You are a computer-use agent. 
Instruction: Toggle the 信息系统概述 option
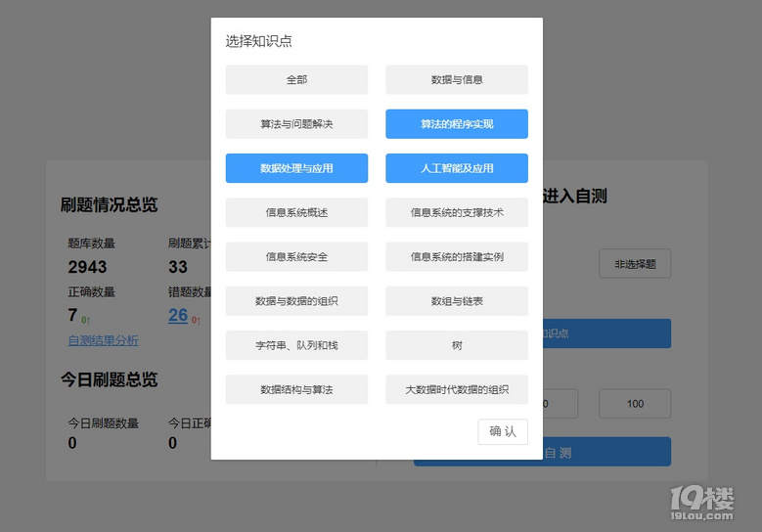296,212
